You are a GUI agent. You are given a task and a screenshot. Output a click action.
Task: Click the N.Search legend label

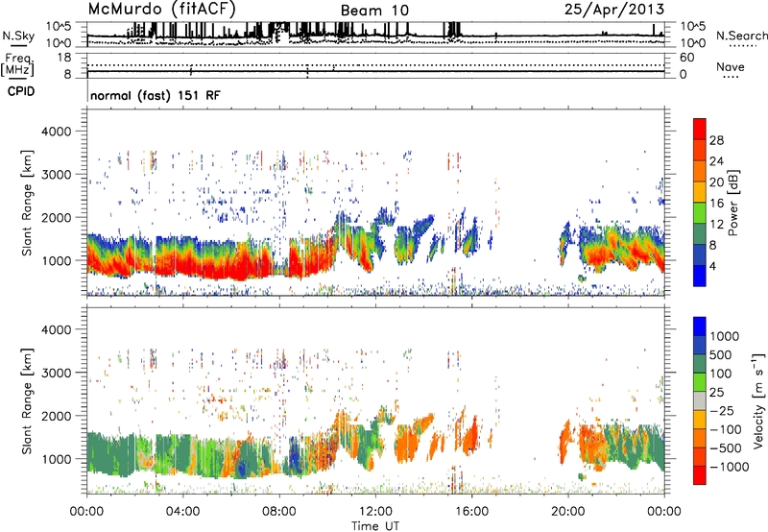(741, 36)
